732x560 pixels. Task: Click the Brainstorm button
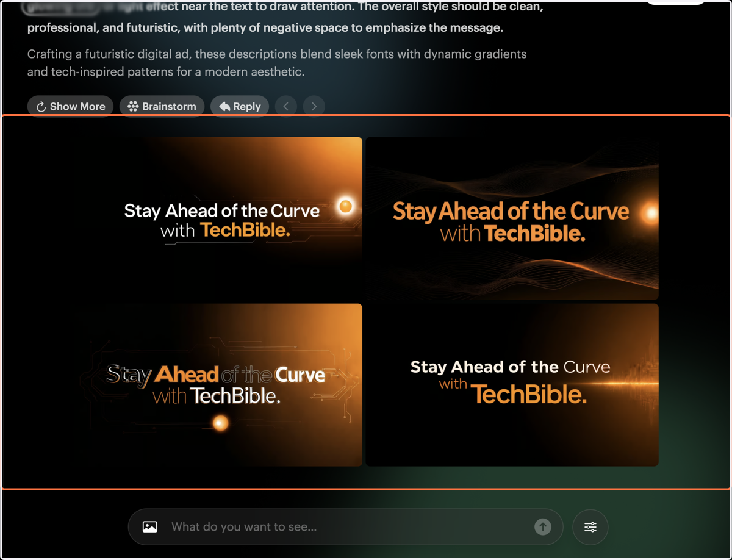pyautogui.click(x=162, y=106)
